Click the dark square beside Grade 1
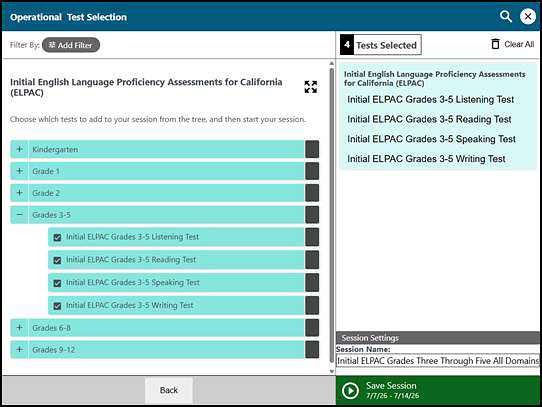The image size is (542, 407). point(312,171)
